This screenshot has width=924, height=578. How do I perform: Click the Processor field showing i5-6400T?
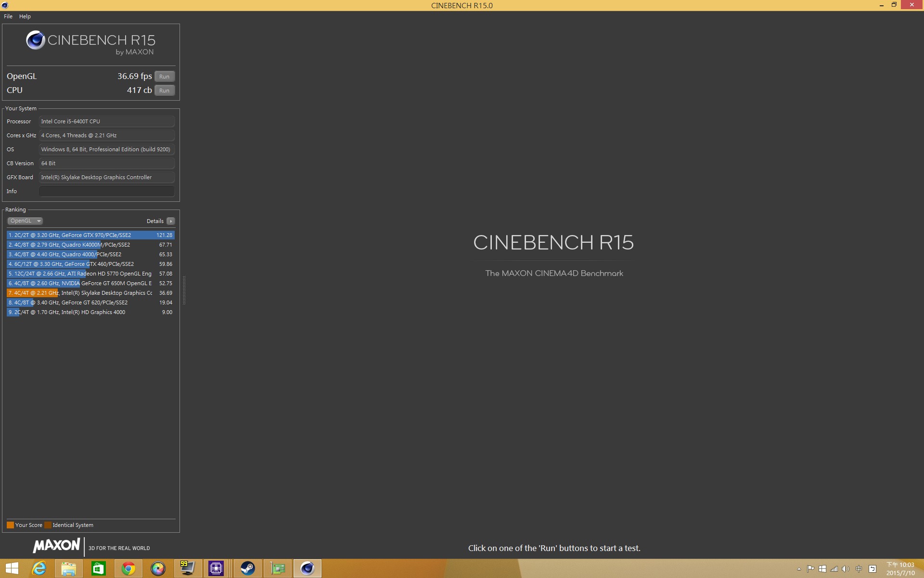point(107,121)
